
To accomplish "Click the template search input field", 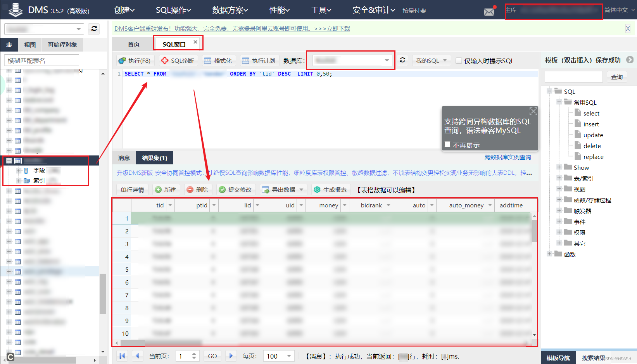I will click(573, 77).
